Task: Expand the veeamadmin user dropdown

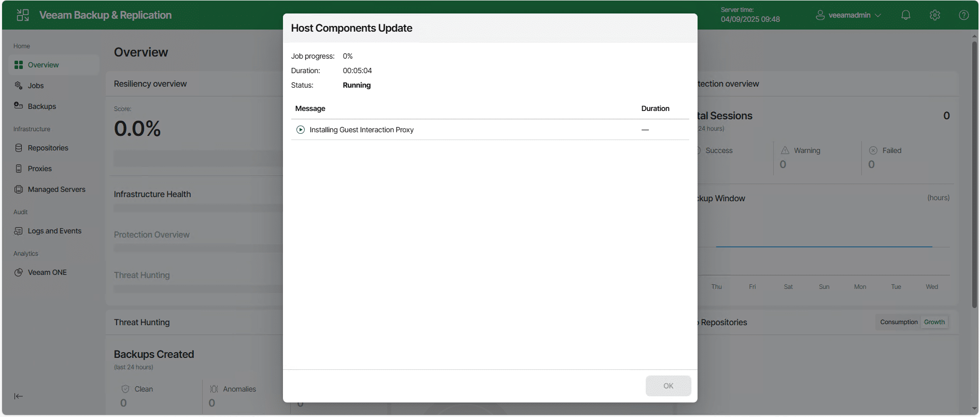Action: tap(848, 15)
